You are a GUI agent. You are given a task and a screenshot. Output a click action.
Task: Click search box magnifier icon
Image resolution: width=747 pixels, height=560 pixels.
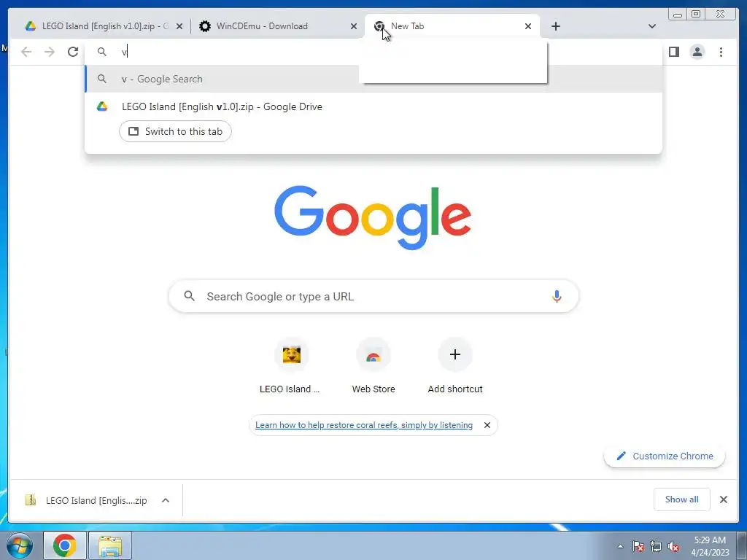click(x=189, y=296)
